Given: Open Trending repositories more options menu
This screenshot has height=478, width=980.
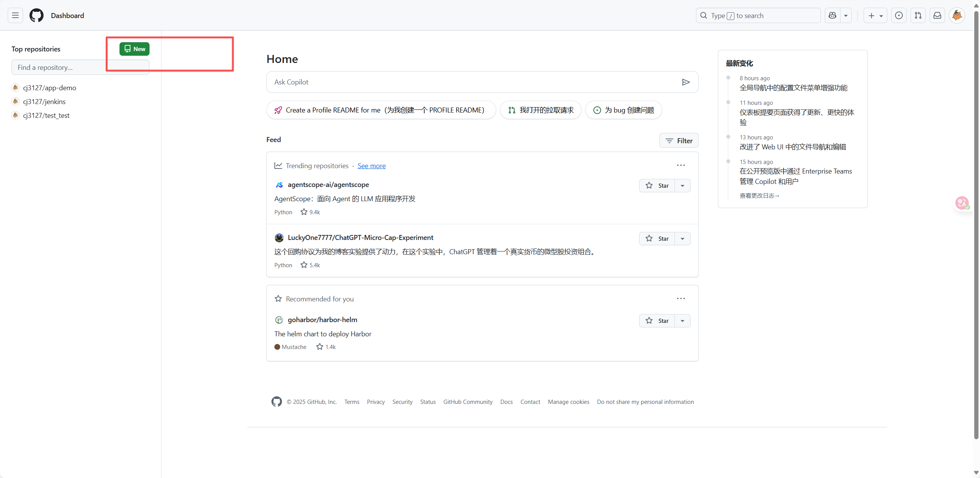Looking at the screenshot, I should pyautogui.click(x=681, y=165).
